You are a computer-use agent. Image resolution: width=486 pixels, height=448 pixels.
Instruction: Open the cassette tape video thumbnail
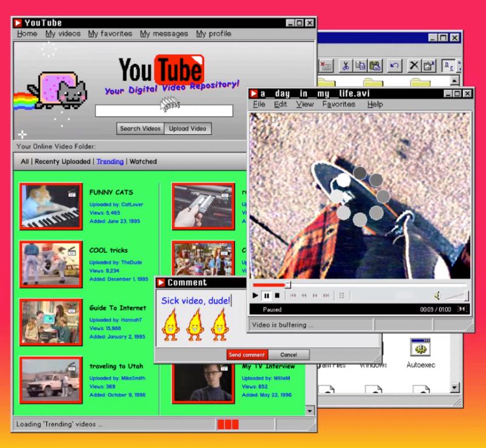(203, 207)
